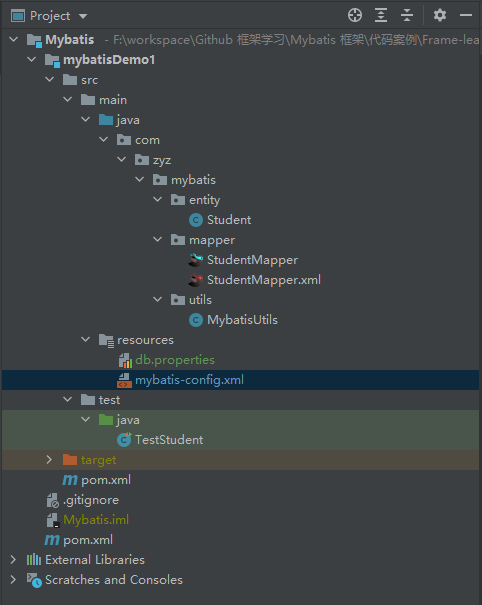Collapse the src folder chevron

click(49, 79)
